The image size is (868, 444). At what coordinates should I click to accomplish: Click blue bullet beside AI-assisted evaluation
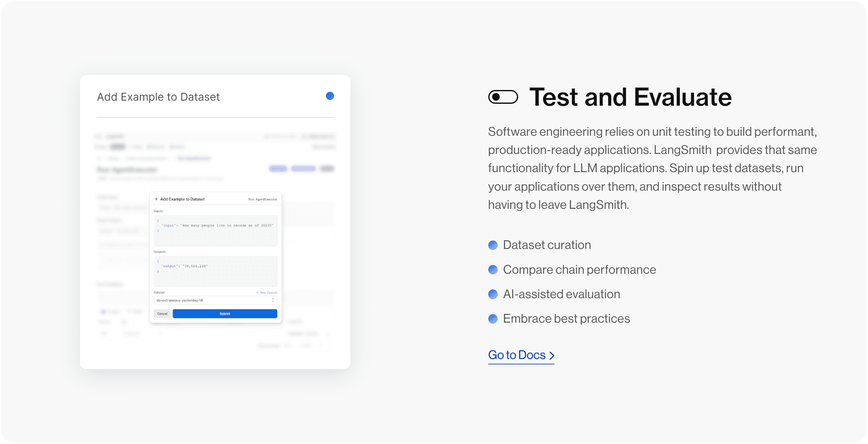493,294
